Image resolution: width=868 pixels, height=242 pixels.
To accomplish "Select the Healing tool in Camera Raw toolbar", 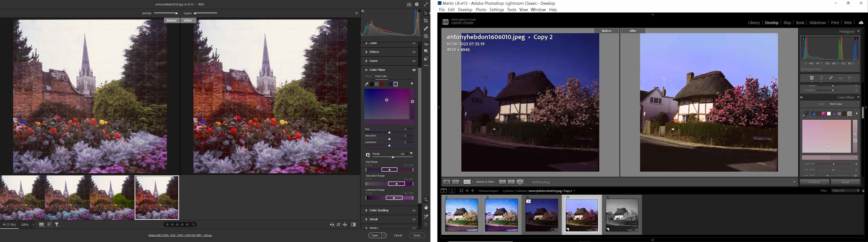I will [x=426, y=29].
